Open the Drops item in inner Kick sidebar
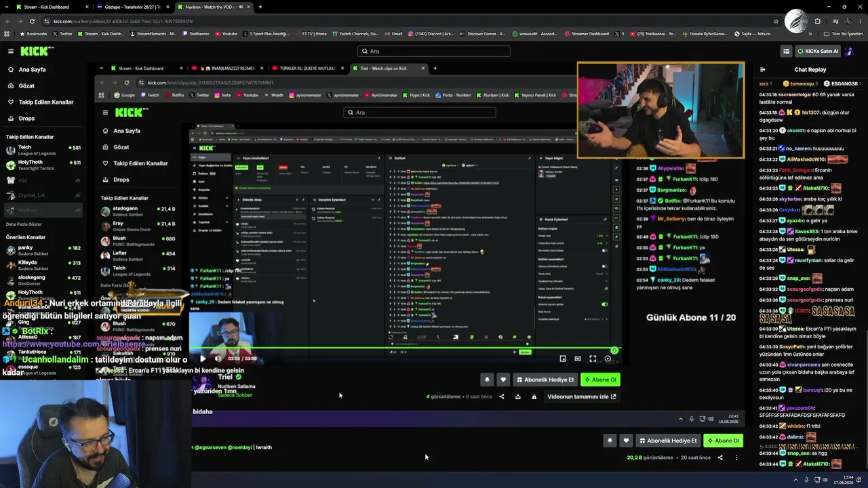Viewport: 868px width, 488px height. pyautogui.click(x=121, y=180)
